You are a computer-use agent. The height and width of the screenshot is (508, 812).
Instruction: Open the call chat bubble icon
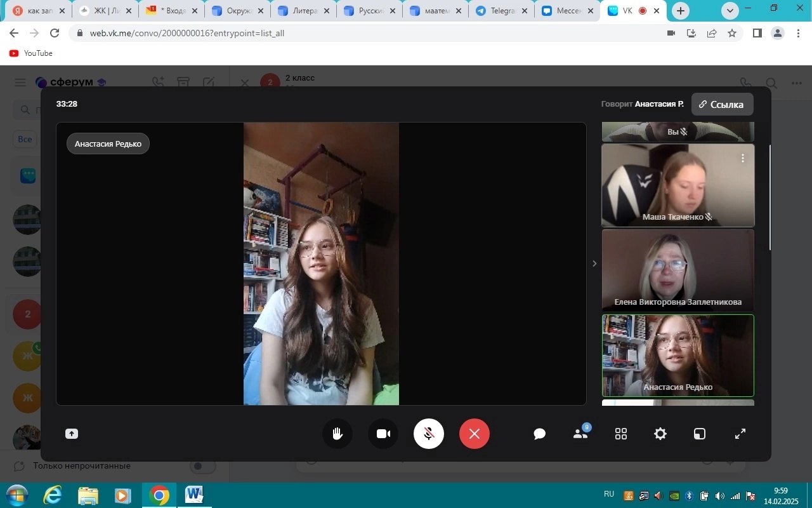tap(540, 434)
